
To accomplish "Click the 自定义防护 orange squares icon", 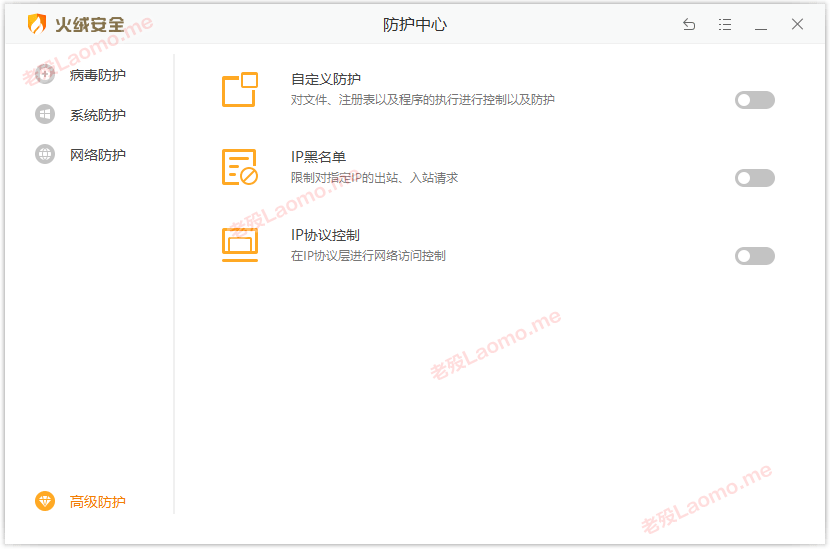I will point(240,89).
